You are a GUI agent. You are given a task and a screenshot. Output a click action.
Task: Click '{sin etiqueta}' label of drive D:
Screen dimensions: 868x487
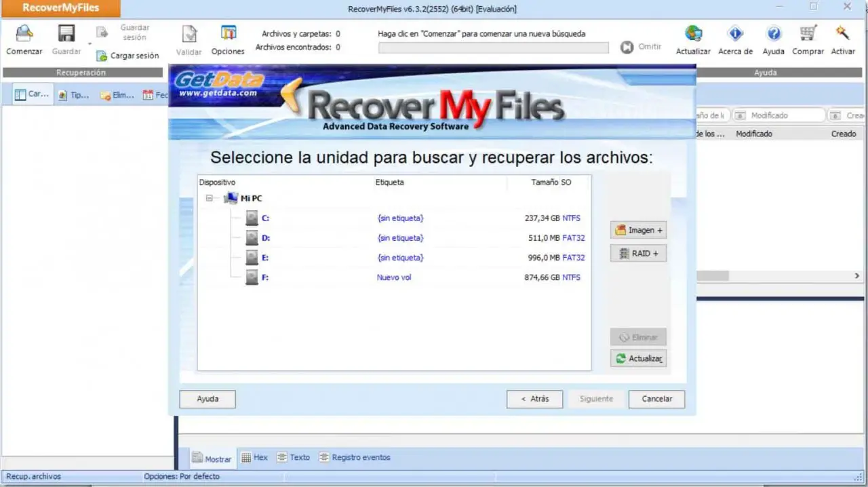click(x=400, y=237)
